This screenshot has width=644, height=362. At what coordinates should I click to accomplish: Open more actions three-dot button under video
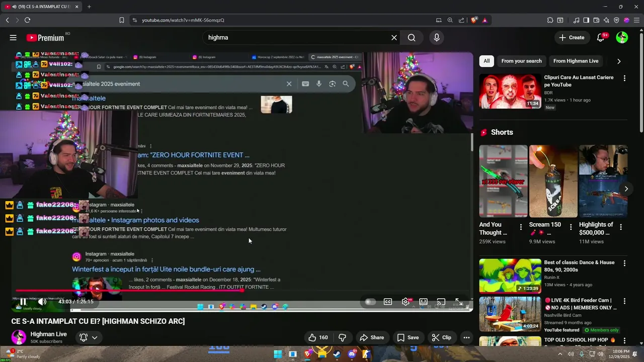466,338
